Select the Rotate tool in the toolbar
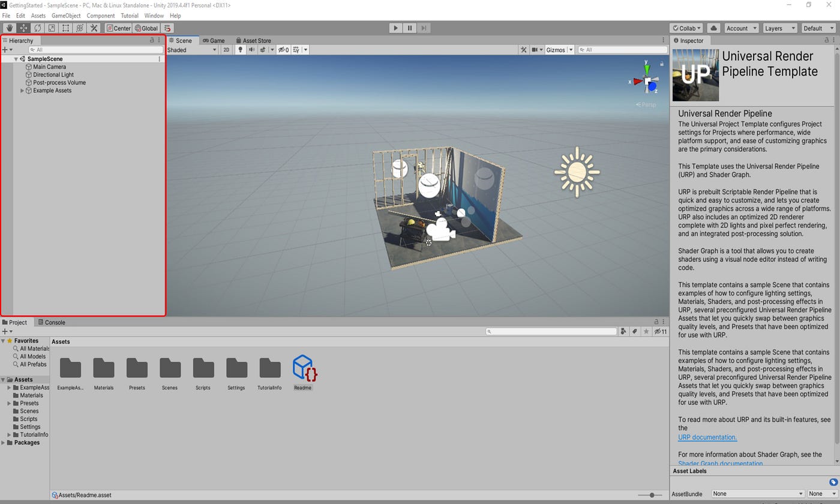This screenshot has height=504, width=840. coord(37,28)
